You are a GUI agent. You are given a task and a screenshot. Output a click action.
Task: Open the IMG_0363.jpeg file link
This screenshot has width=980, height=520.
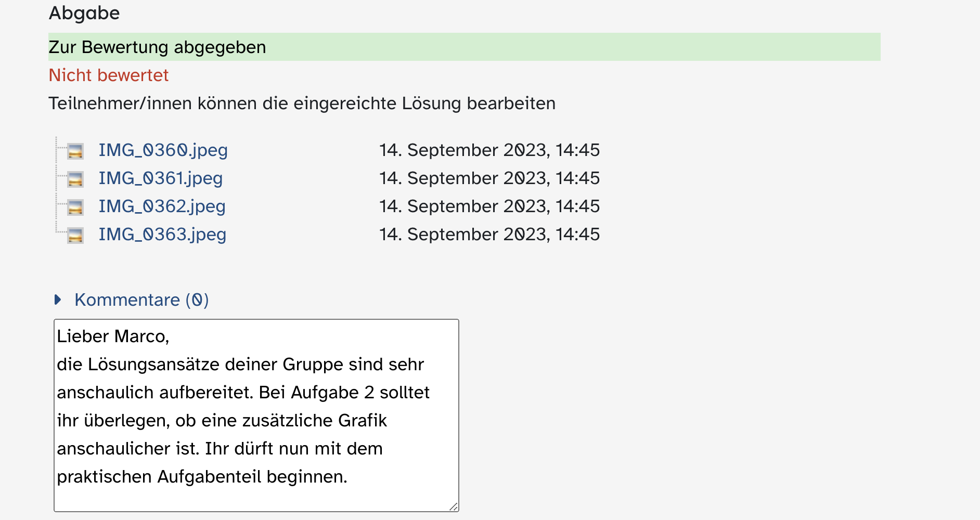162,235
